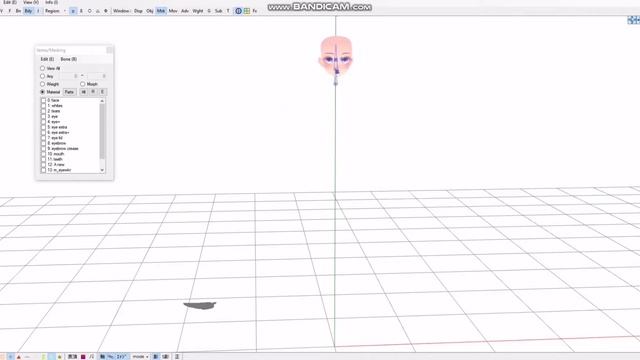
Task: Open the masking panel's Bone (B) menu
Action: click(69, 59)
